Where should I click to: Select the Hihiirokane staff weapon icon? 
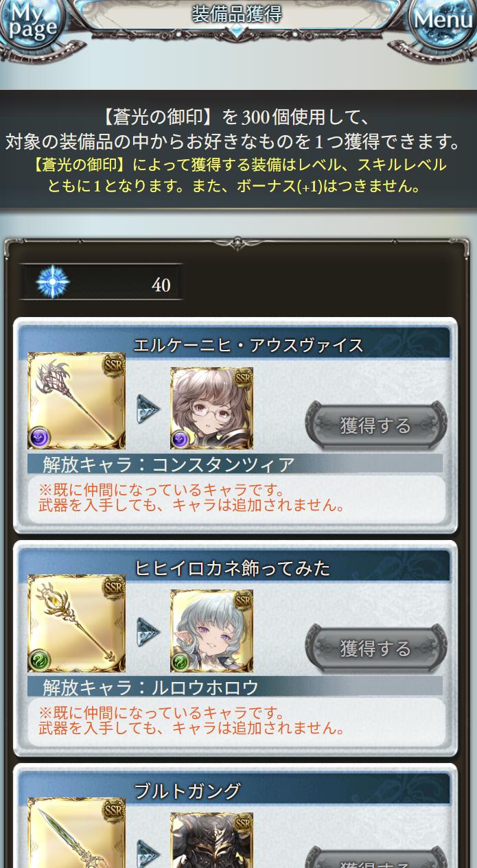(76, 624)
